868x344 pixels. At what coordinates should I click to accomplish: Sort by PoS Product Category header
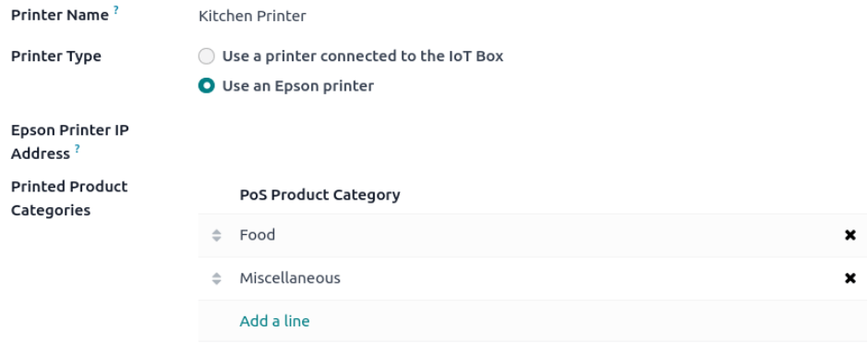pyautogui.click(x=320, y=195)
